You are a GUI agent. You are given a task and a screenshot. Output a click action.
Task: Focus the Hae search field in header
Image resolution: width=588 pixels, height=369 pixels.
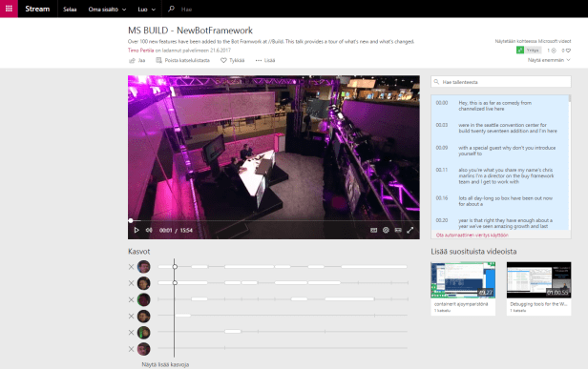coord(186,9)
